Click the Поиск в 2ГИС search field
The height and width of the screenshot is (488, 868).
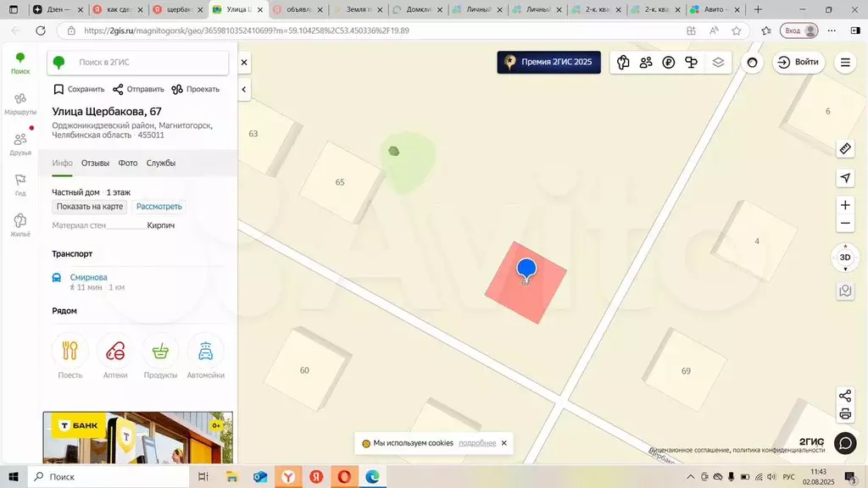click(x=148, y=63)
